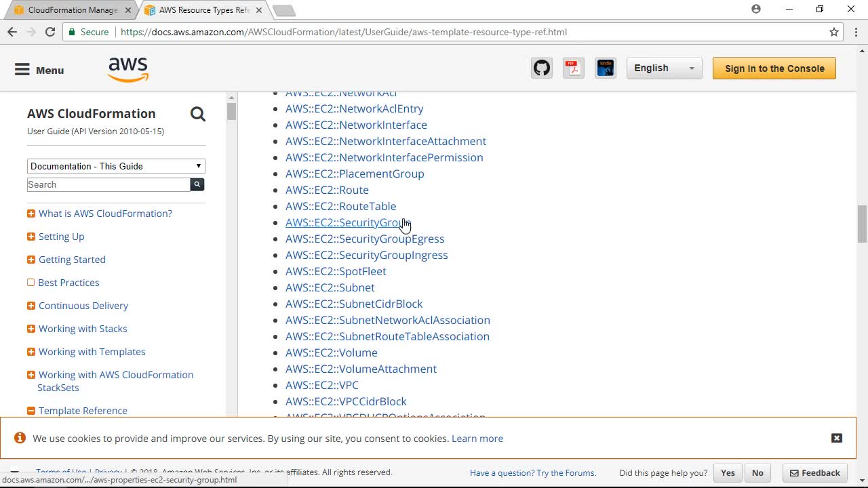Viewport: 868px width, 488px height.
Task: Submit search with the small search button
Action: pos(197,184)
